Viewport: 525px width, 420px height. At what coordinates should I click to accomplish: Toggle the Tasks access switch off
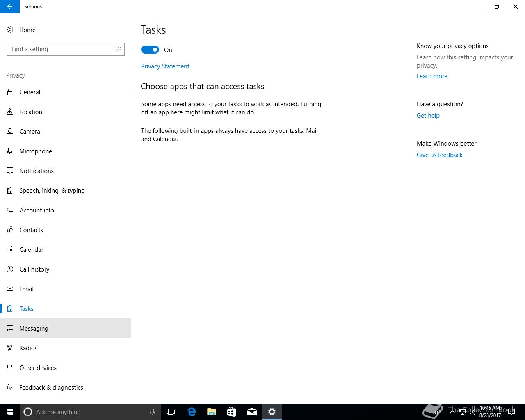150,50
